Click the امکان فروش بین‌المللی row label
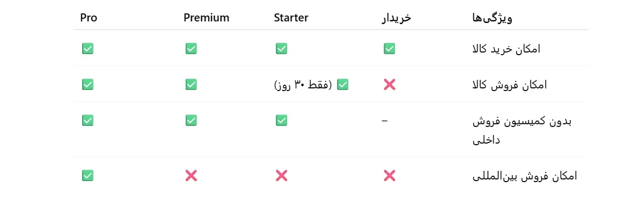Viewport: 644px width, 210px height. (524, 176)
